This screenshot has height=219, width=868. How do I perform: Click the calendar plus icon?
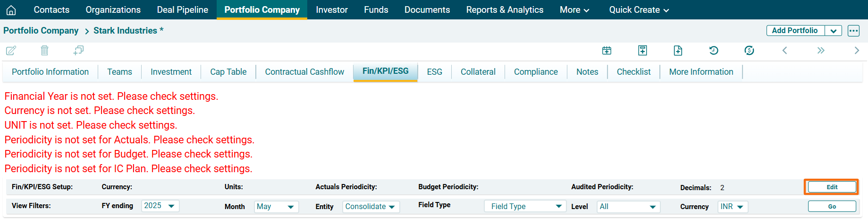click(x=607, y=51)
